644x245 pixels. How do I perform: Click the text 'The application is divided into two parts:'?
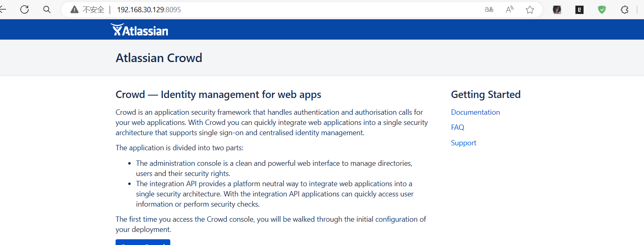point(179,148)
